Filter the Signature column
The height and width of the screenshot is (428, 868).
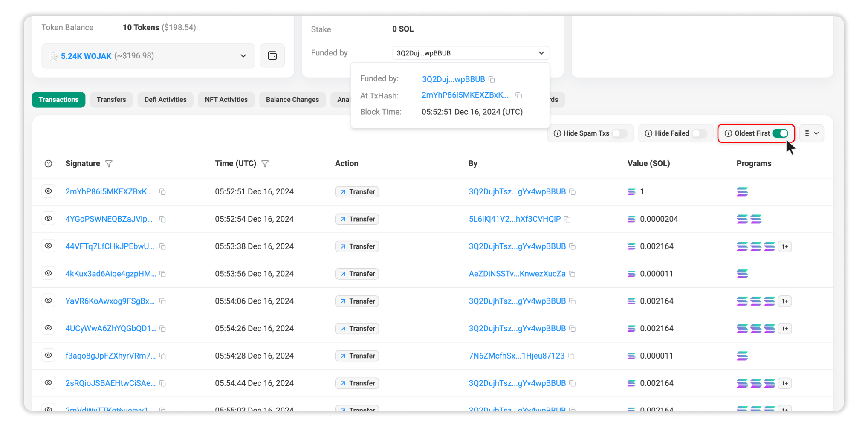tap(109, 163)
